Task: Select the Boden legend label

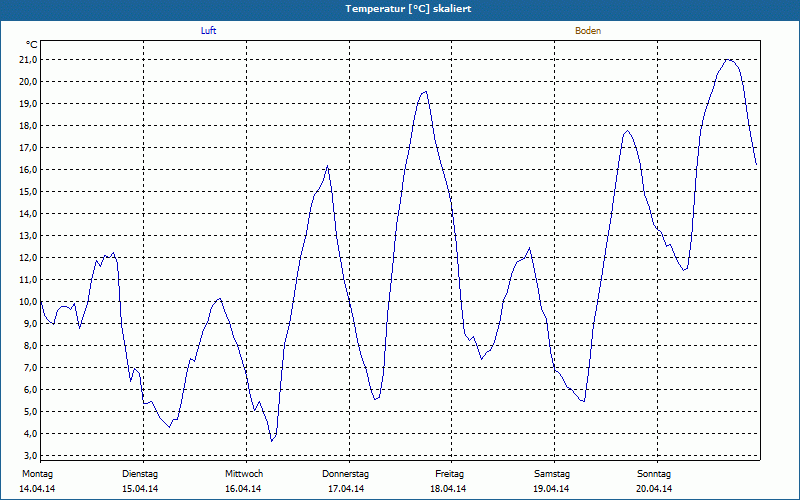Action: 588,31
